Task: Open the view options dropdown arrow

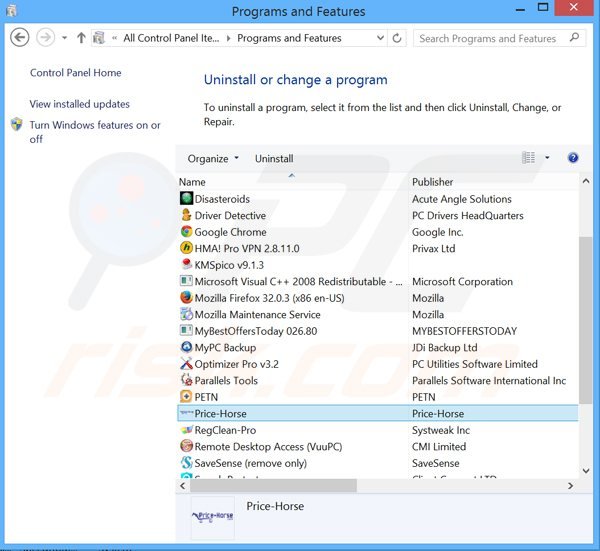Action: (547, 158)
